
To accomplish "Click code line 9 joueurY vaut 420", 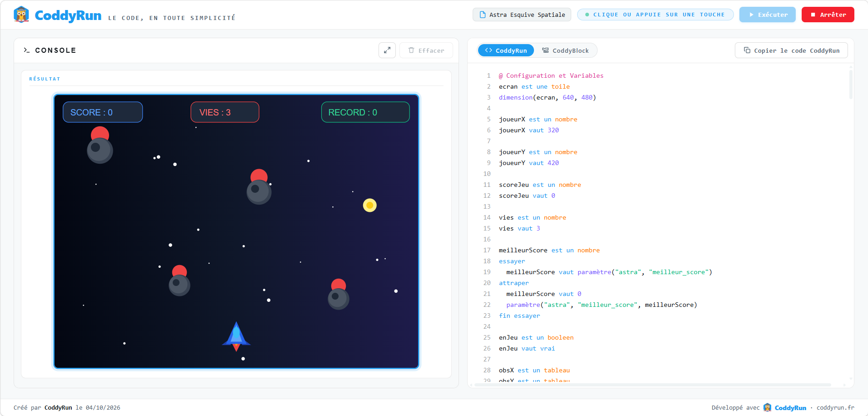I will pyautogui.click(x=529, y=163).
